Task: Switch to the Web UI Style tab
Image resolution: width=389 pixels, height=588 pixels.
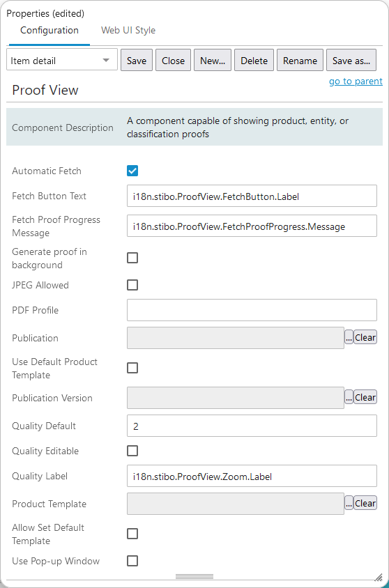Action: (x=128, y=31)
